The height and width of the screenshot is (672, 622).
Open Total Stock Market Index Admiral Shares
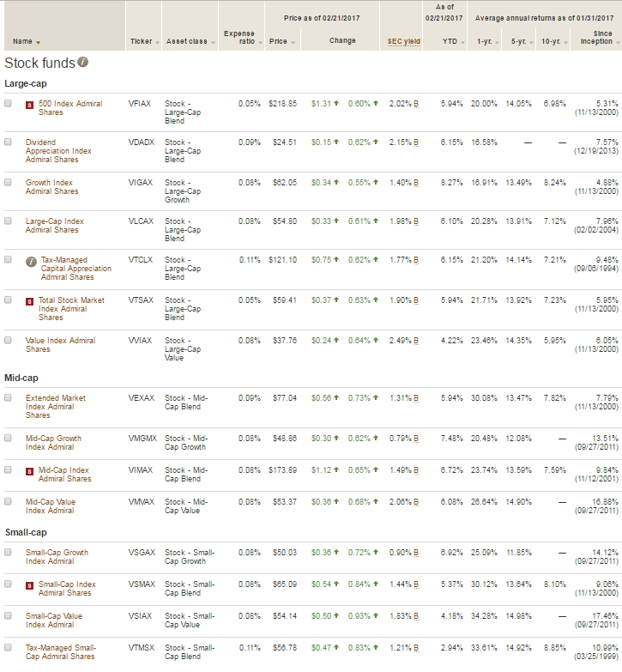[71, 309]
